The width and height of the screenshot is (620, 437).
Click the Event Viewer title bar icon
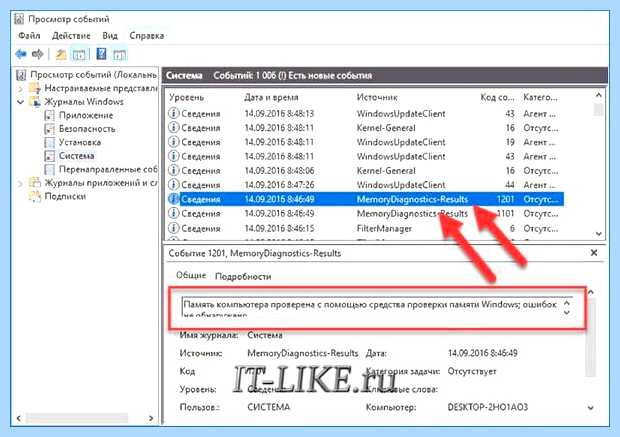[19, 19]
